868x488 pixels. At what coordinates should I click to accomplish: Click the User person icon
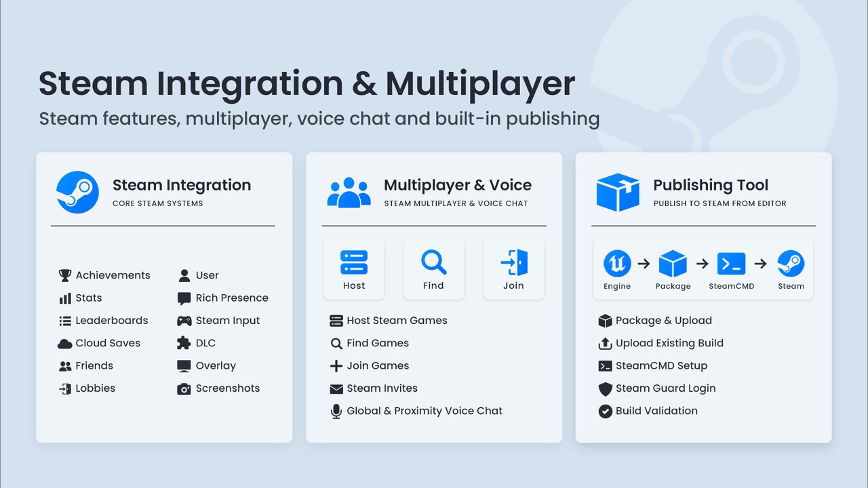click(184, 275)
